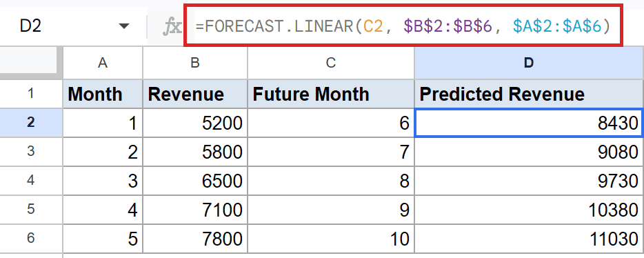The height and width of the screenshot is (258, 644).
Task: Select Revenue cell with 7100
Action: [195, 210]
